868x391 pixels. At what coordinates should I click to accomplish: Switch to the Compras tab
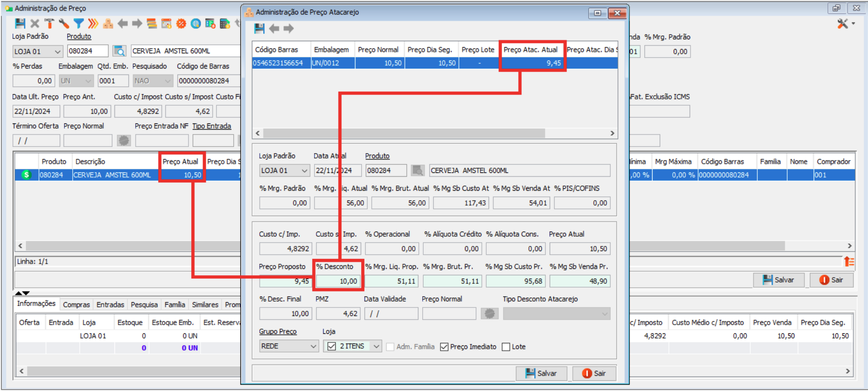(76, 305)
